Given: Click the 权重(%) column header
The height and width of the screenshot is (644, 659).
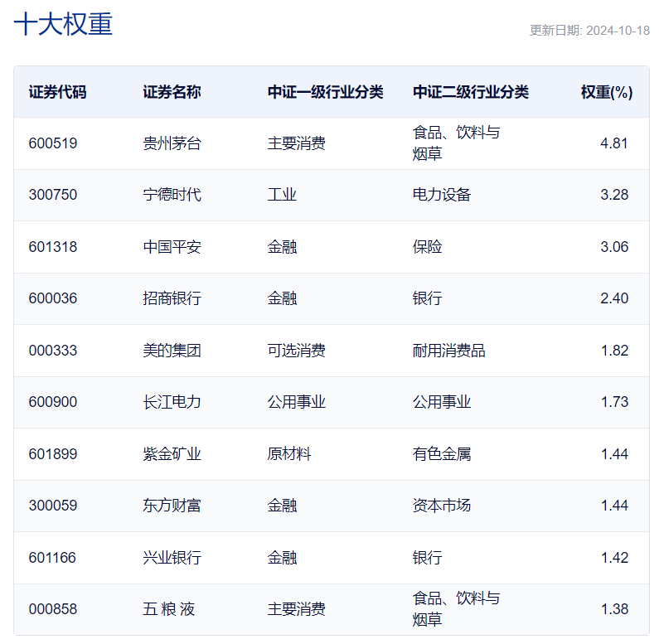Looking at the screenshot, I should tap(607, 92).
